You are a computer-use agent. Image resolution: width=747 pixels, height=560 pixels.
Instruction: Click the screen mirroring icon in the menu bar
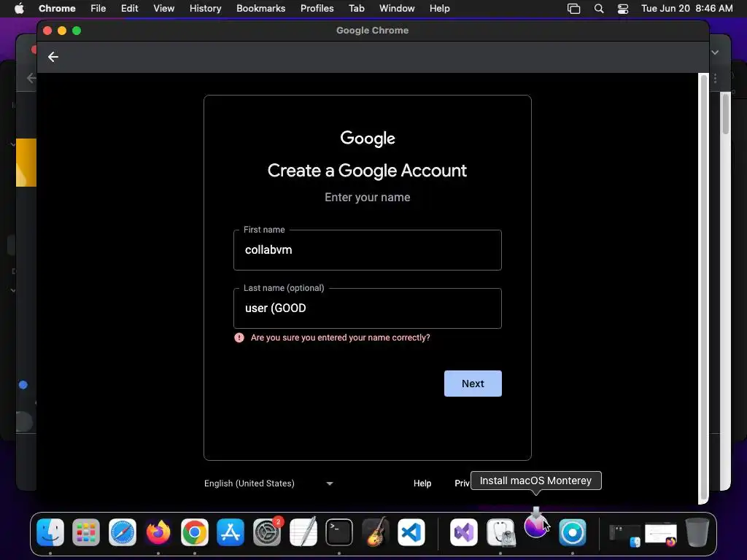coord(573,9)
